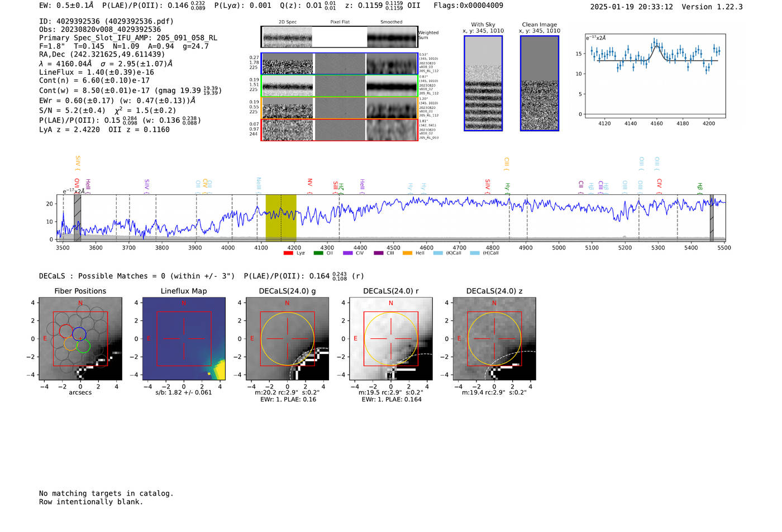Click the Gaussian emission line fit plot

click(x=655, y=75)
